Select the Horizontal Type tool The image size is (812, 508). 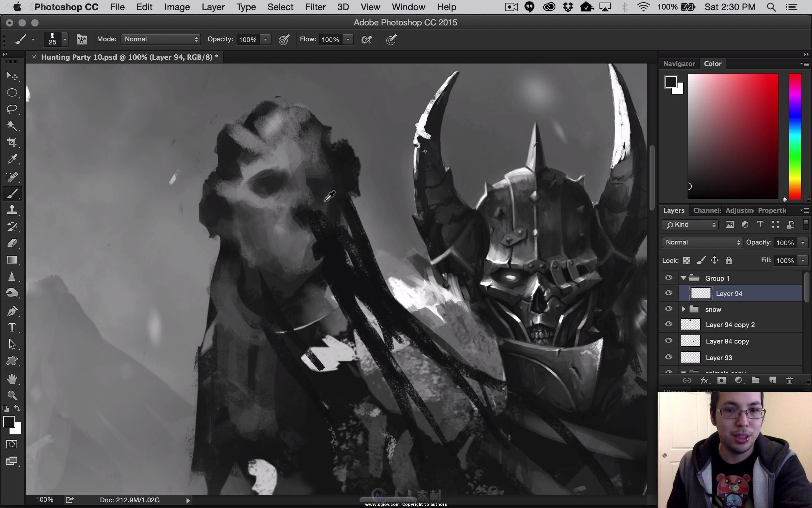[x=12, y=328]
